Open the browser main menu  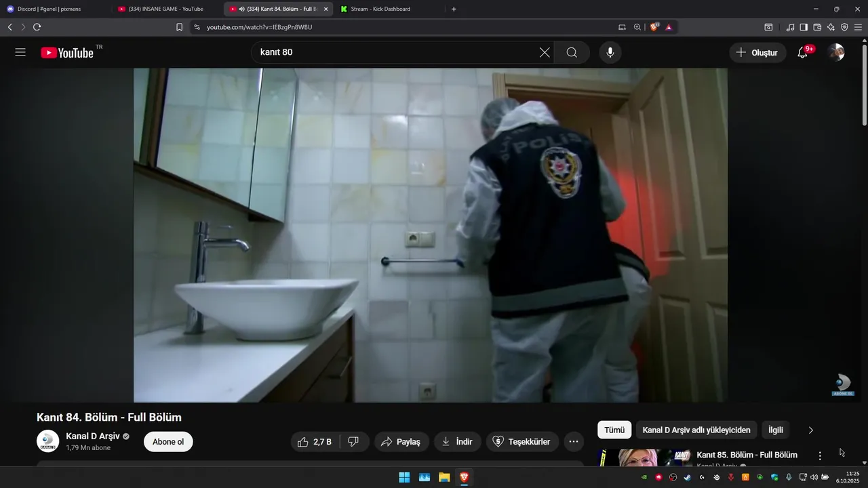click(858, 27)
